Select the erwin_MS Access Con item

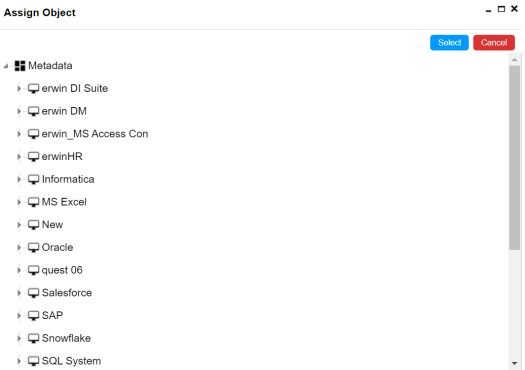click(x=95, y=134)
